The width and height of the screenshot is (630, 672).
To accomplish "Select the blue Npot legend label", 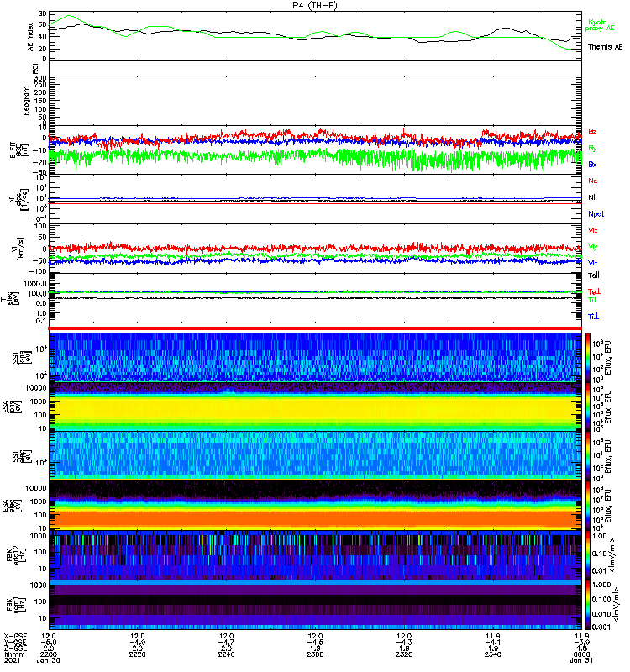I will click(596, 214).
